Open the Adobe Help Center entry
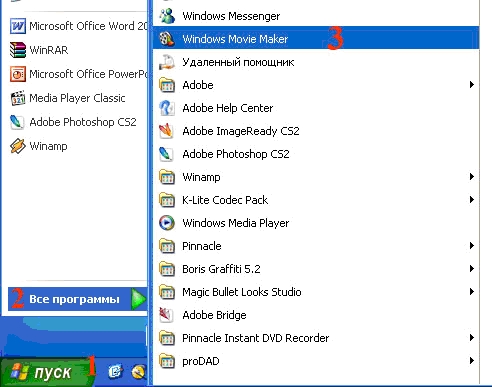492x387 pixels. point(316,108)
